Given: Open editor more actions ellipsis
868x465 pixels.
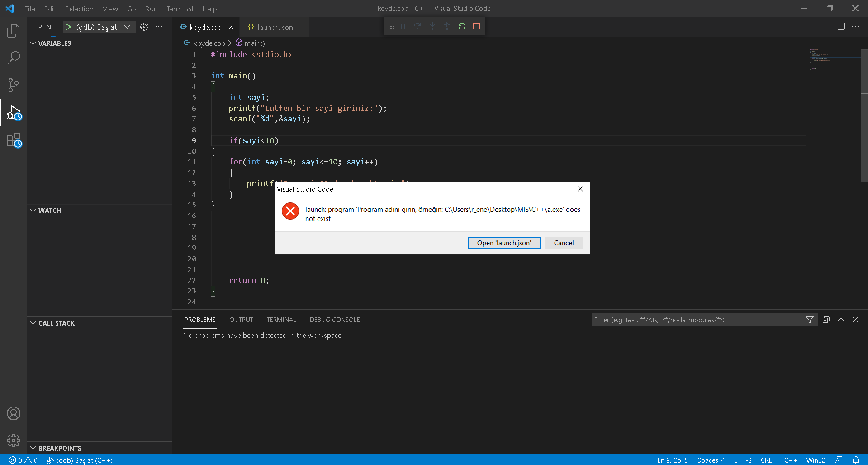Looking at the screenshot, I should [x=855, y=27].
